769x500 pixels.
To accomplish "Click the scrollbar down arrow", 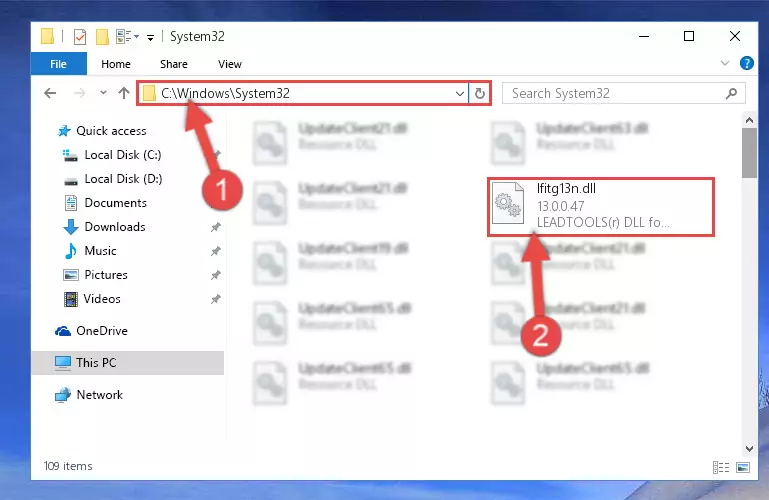I will [x=749, y=448].
